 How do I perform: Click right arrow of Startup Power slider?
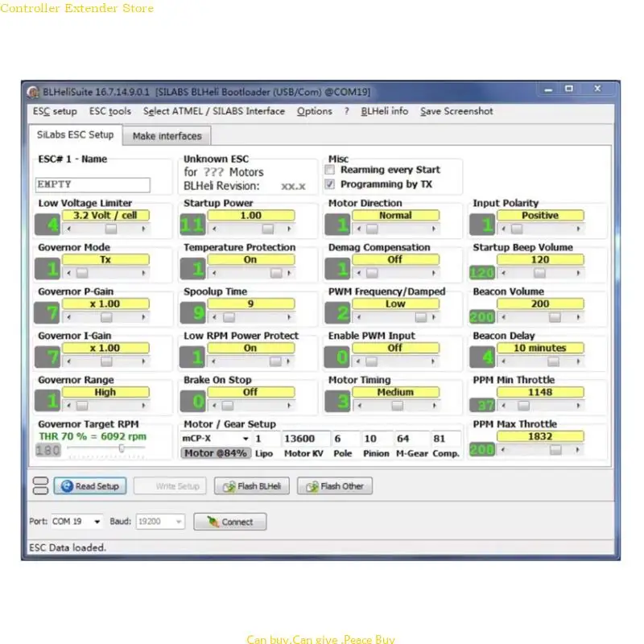coord(289,229)
